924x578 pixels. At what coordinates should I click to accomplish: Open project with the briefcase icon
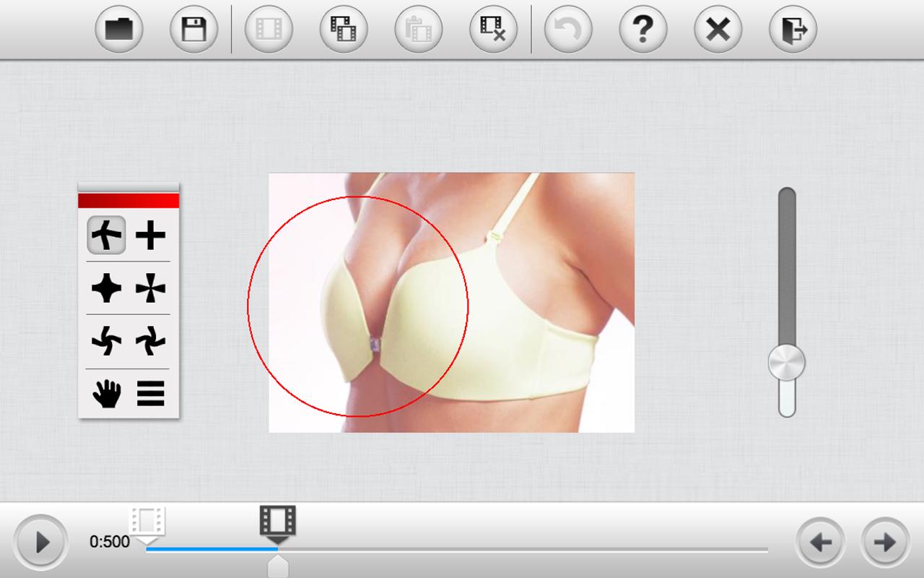pos(119,30)
